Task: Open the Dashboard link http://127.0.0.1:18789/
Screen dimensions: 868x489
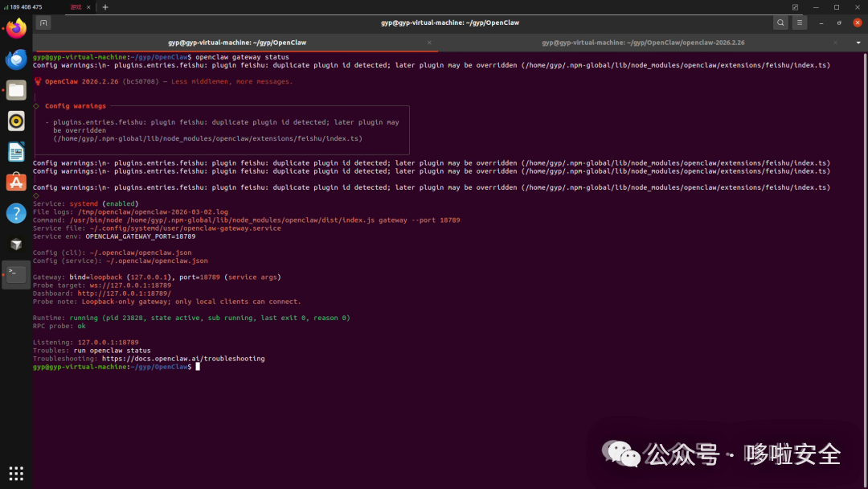Action: click(124, 294)
